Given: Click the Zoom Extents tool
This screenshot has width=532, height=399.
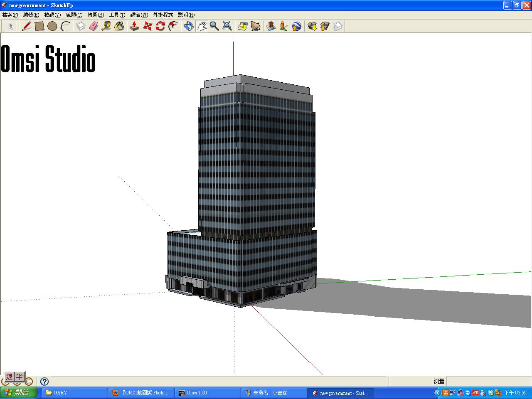Looking at the screenshot, I should tap(227, 26).
